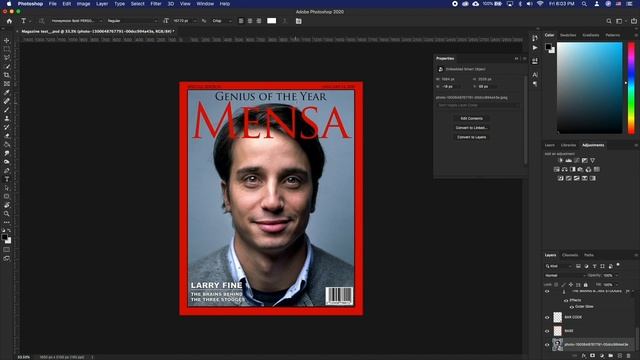Viewport: 640px width, 360px height.
Task: Toggle lock transparent pixels
Action: tap(556, 284)
